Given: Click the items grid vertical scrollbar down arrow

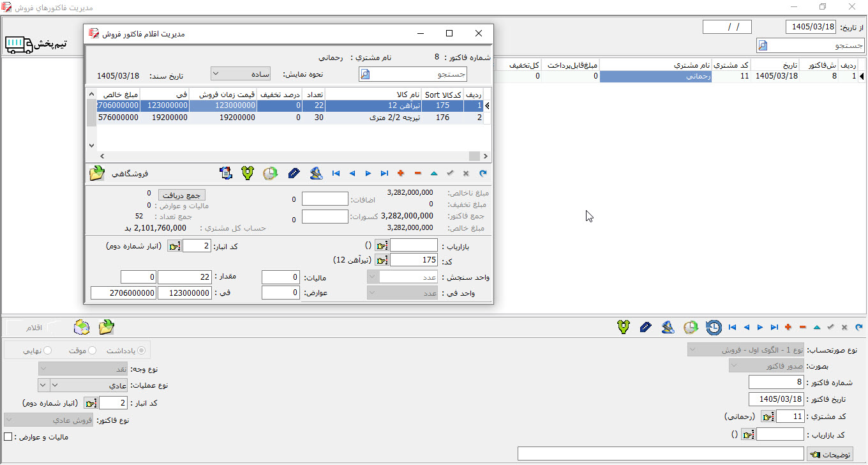Looking at the screenshot, I should coord(91,146).
